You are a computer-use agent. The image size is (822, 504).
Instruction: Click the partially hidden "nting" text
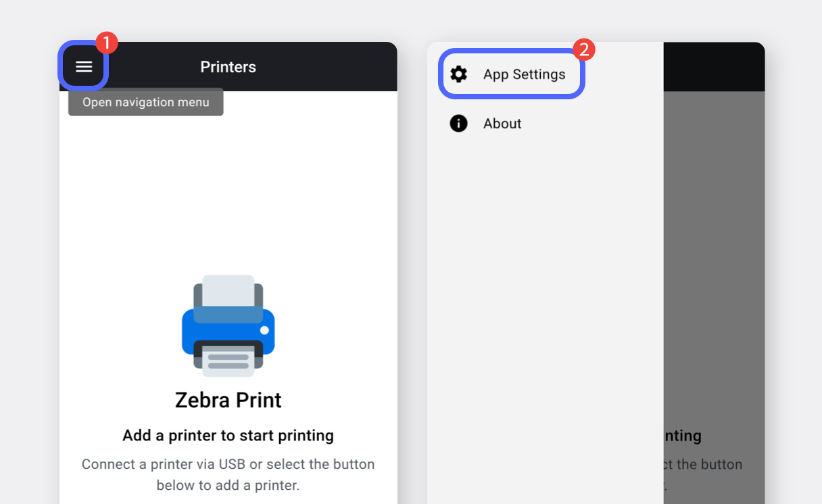[x=682, y=436]
